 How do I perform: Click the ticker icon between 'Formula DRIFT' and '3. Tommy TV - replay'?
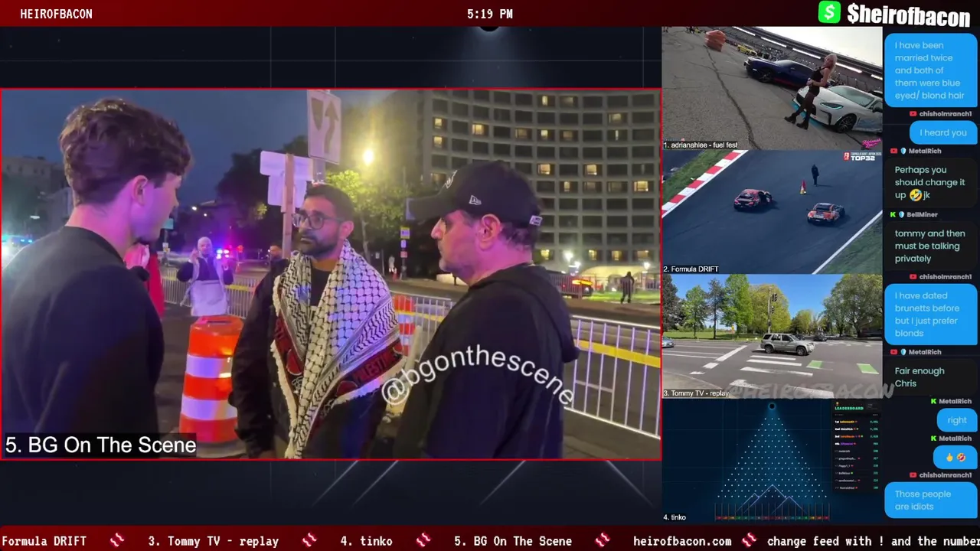tap(117, 540)
